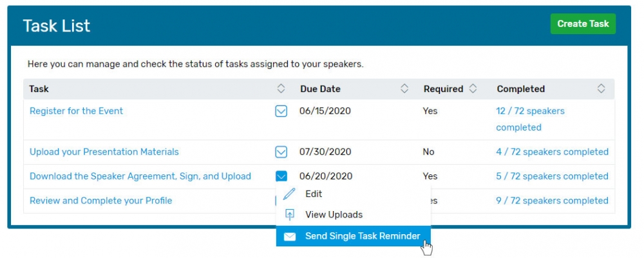Sort by Required column sort arrows
644x258 pixels.
pyautogui.click(x=473, y=89)
